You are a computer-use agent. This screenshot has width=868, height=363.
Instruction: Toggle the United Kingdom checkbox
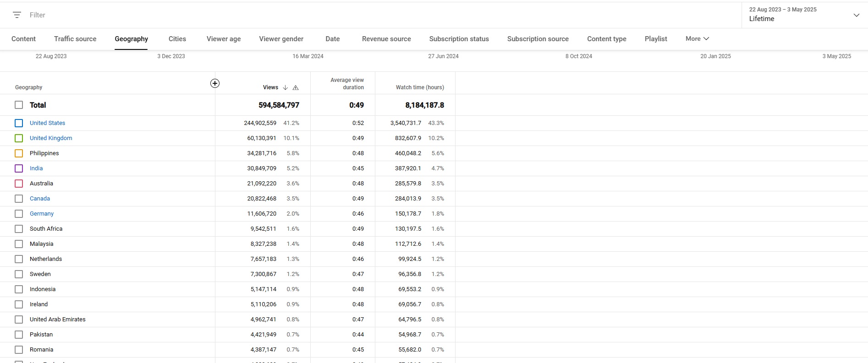point(19,138)
